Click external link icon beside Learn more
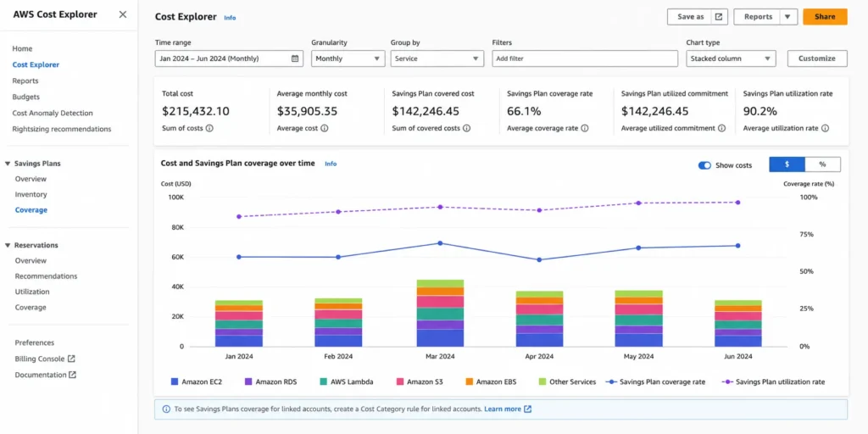Image resolution: width=868 pixels, height=434 pixels. (527, 409)
